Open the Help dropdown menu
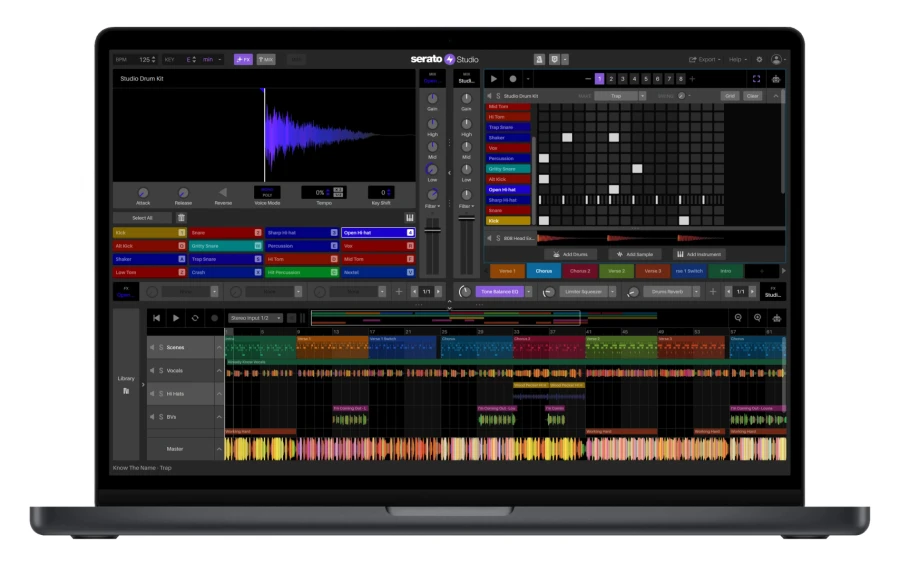This screenshot has height=566, width=900. pyautogui.click(x=738, y=59)
